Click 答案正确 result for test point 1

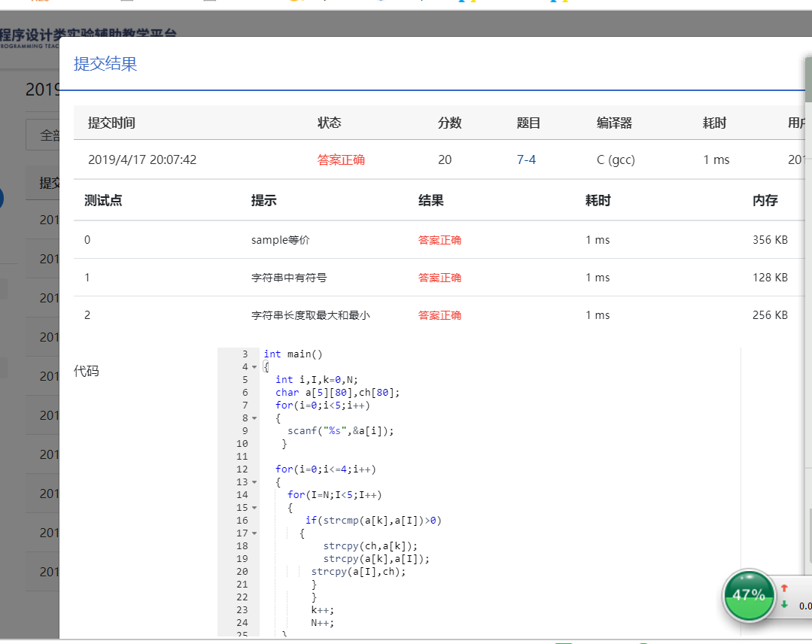pos(439,278)
